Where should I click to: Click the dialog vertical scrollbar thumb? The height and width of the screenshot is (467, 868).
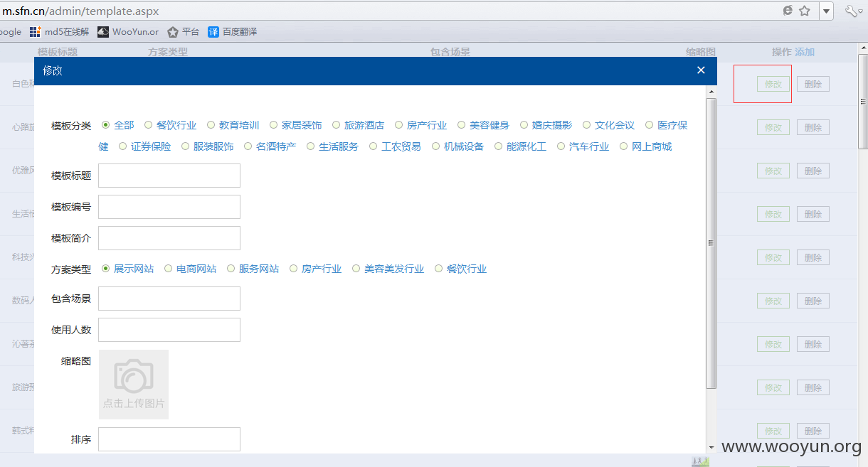[x=711, y=243]
